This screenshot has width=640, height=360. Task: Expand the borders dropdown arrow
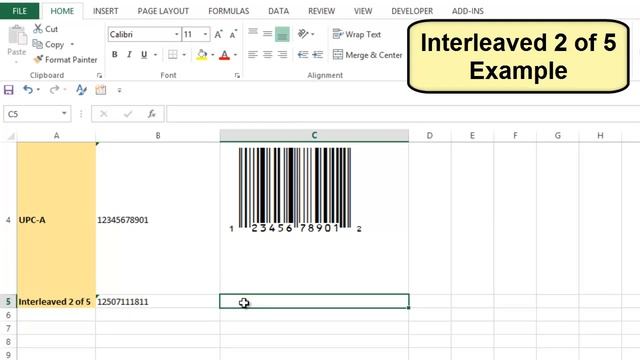coord(184,55)
